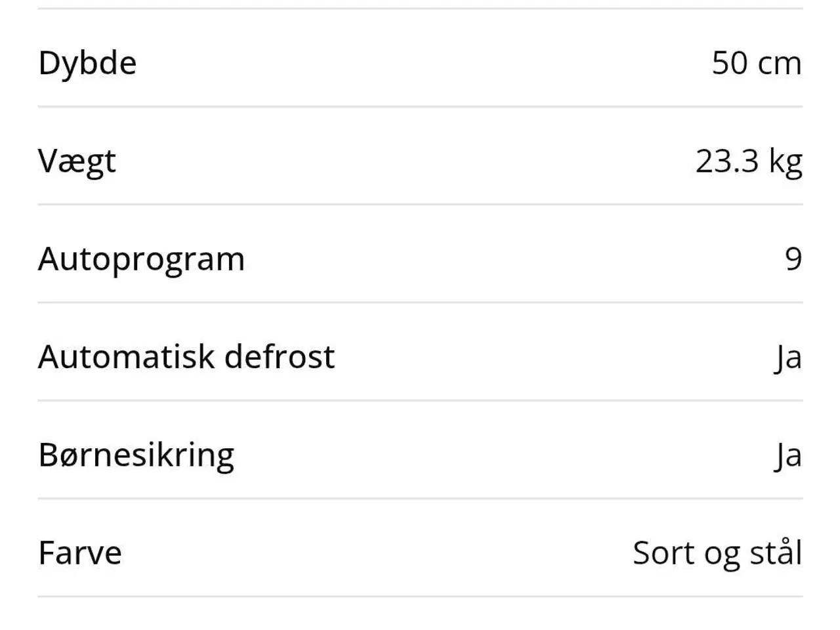
Task: Click the Dybde specification label
Action: tap(87, 63)
